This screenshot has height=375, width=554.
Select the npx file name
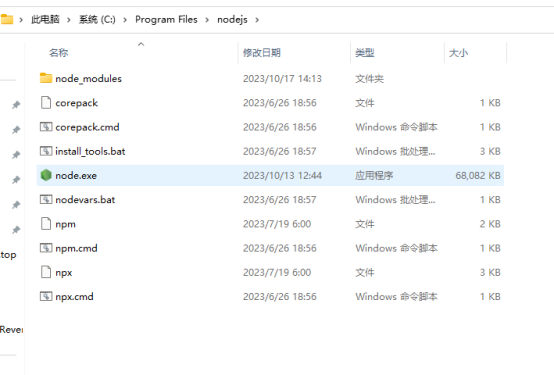coord(64,273)
